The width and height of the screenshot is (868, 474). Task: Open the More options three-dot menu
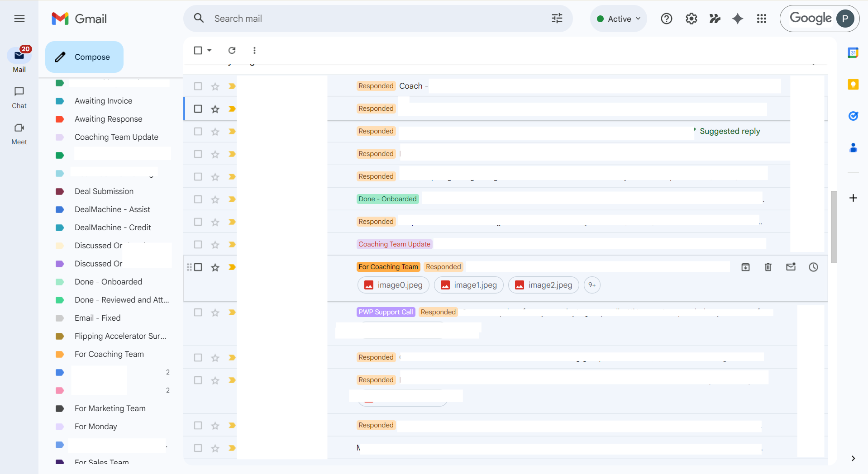(254, 50)
